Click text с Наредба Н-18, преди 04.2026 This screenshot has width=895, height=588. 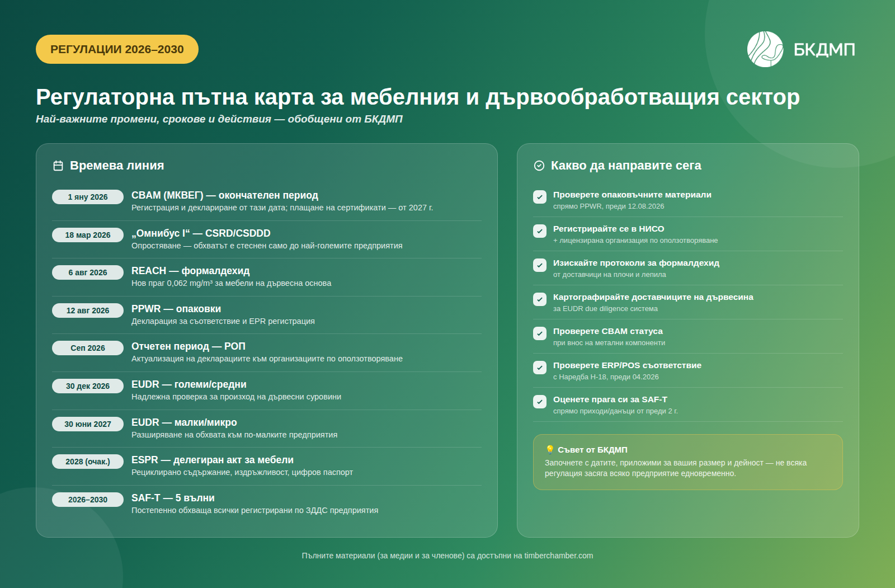pyautogui.click(x=606, y=377)
